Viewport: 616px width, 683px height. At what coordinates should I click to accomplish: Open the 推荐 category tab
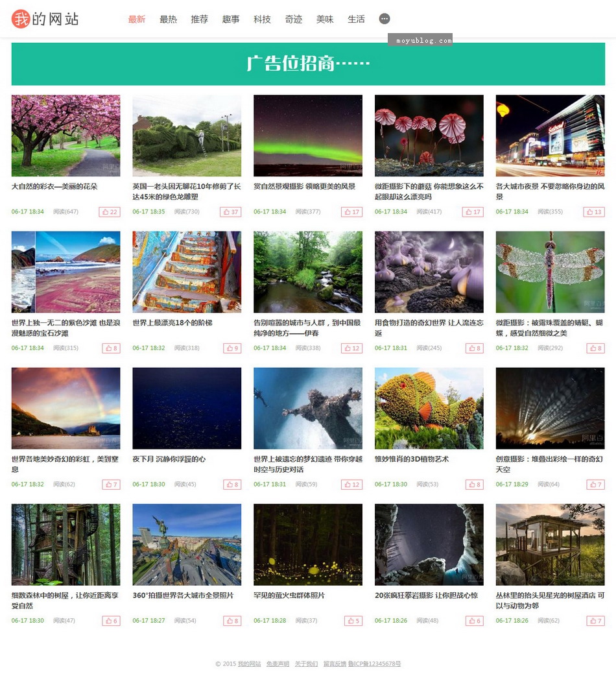coord(199,19)
